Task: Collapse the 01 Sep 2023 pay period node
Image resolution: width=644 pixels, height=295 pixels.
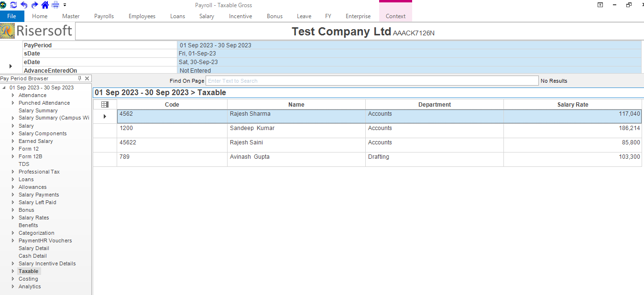Action: click(4, 87)
